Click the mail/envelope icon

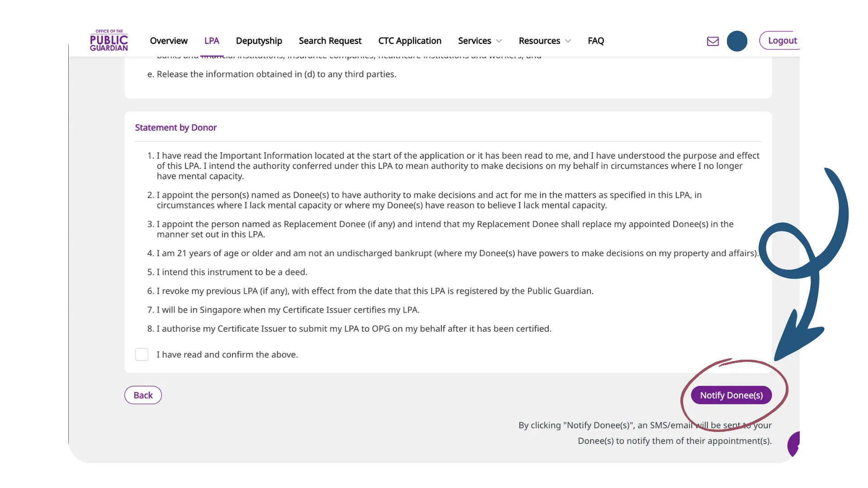point(712,41)
